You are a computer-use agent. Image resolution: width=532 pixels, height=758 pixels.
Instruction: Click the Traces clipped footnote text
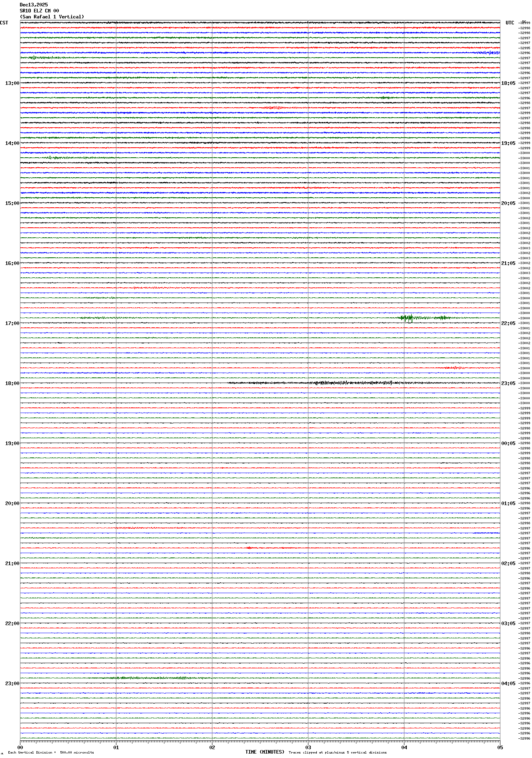[x=338, y=752]
